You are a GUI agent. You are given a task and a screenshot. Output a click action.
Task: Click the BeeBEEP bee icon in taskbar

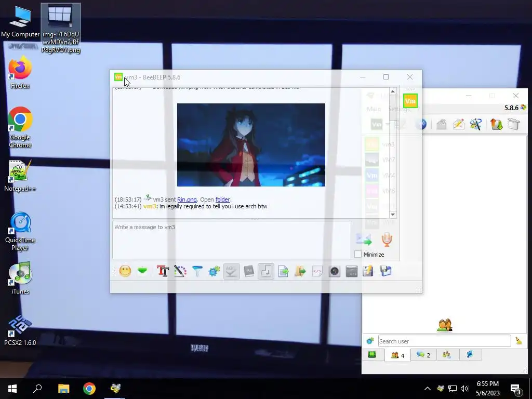point(115,389)
